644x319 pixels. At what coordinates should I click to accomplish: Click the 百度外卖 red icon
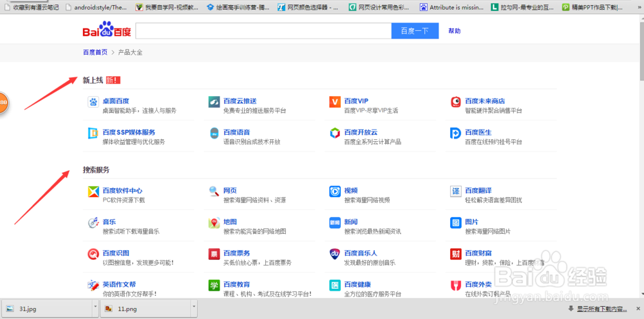click(x=456, y=285)
